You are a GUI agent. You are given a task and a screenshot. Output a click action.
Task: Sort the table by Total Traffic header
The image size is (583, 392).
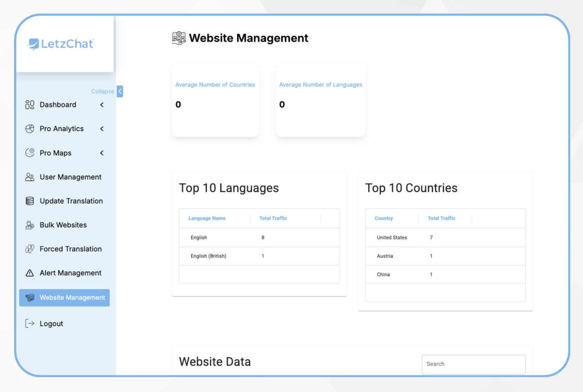[273, 218]
